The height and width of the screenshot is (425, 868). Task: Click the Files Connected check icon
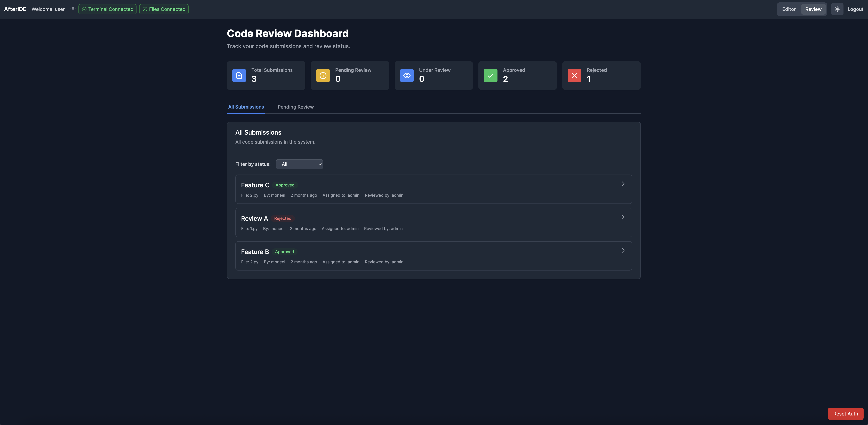pos(145,9)
